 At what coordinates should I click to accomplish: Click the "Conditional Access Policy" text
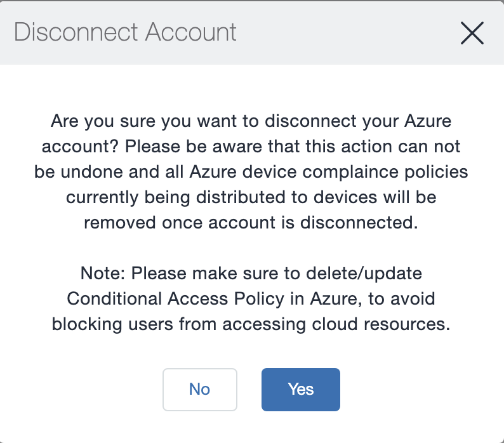click(167, 299)
